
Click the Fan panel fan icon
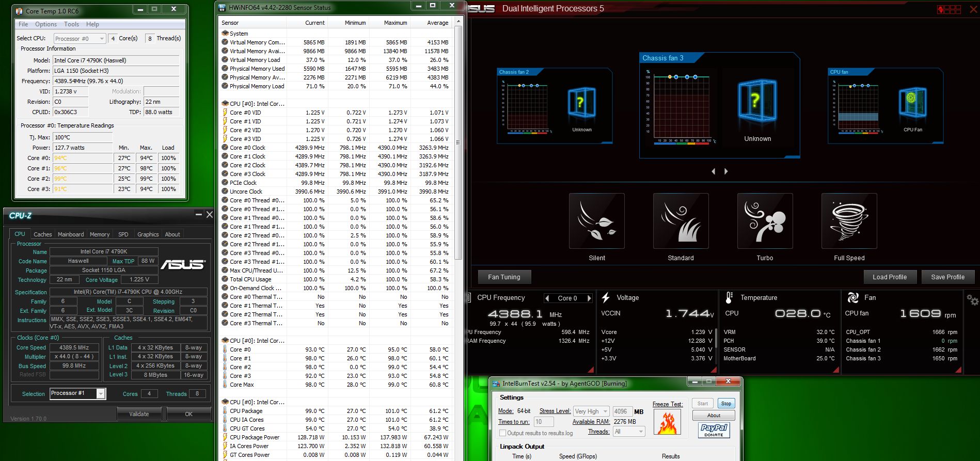tap(853, 297)
